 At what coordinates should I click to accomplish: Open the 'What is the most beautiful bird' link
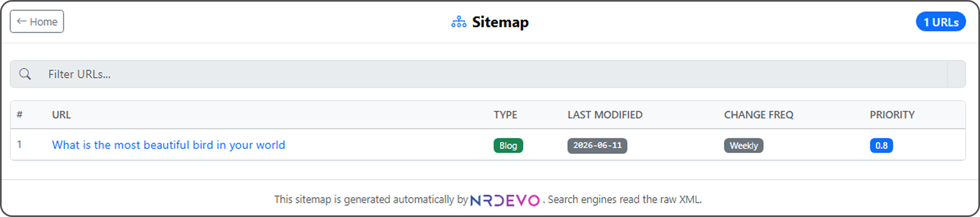tap(168, 145)
